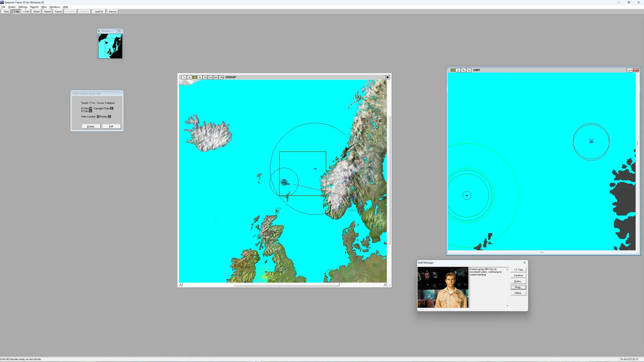This screenshot has width=644, height=362.
Task: Click the Harpoon program icon in the titlebar
Action: tap(2, 2)
